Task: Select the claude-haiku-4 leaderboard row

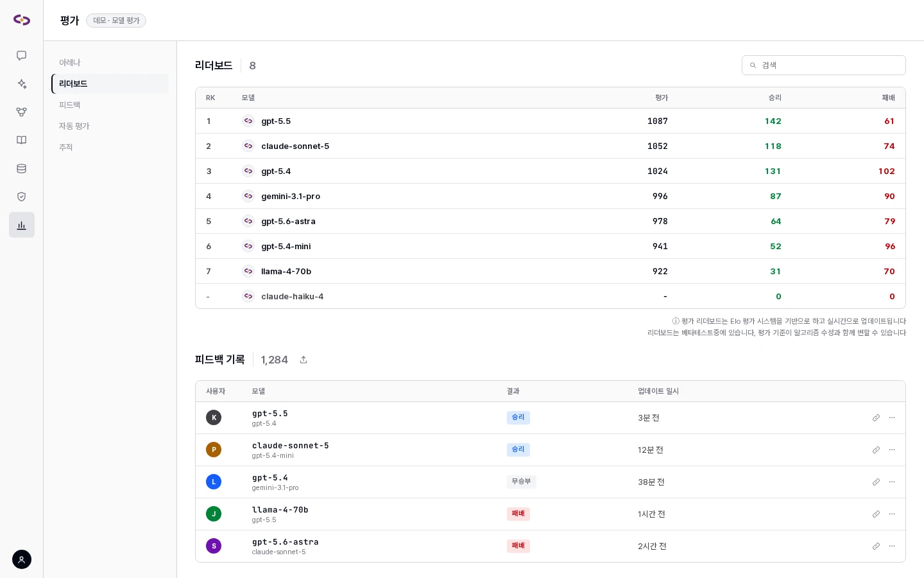Action: click(551, 296)
